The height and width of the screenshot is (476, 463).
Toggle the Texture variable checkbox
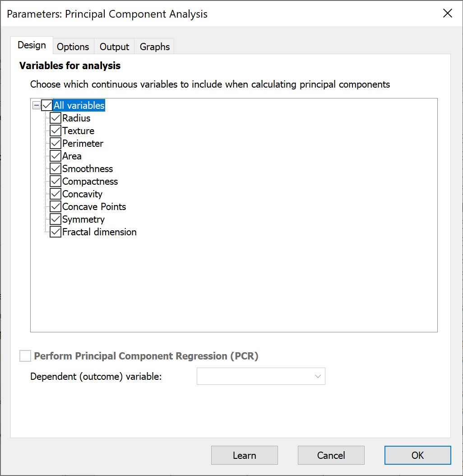tap(56, 131)
